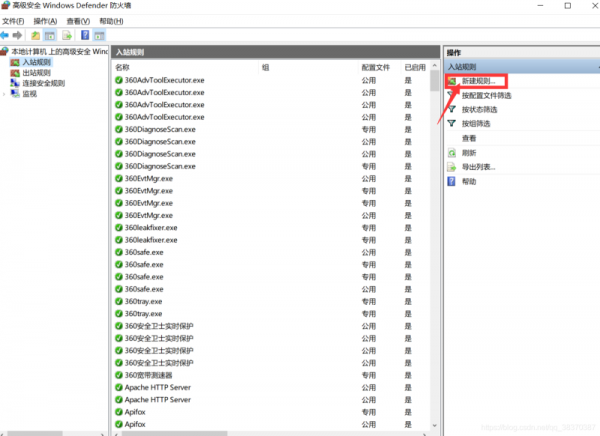The height and width of the screenshot is (436, 600).
Task: Select the first Apache HTTP Server rule
Action: tap(157, 387)
